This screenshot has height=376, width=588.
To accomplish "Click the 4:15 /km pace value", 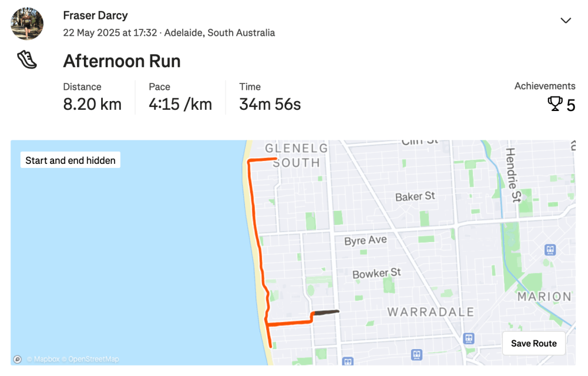I will 180,104.
